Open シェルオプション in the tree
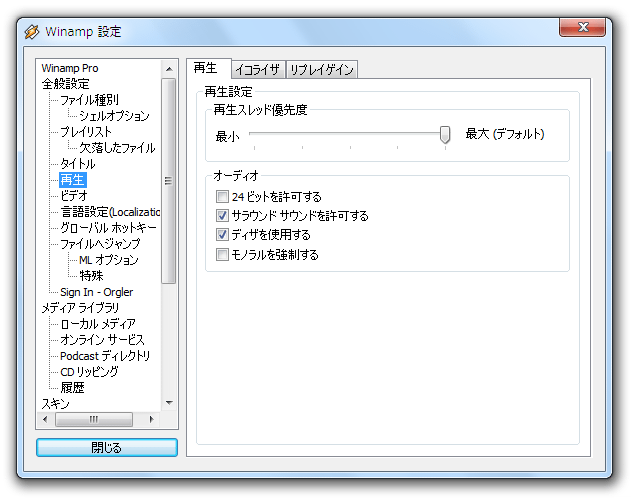 114,116
